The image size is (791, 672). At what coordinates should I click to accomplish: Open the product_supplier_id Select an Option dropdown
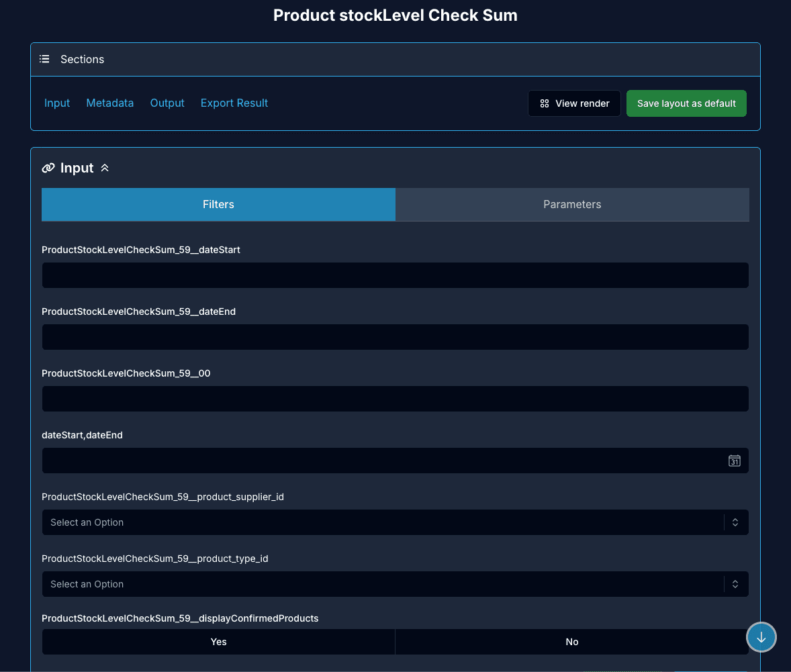pyautogui.click(x=395, y=522)
